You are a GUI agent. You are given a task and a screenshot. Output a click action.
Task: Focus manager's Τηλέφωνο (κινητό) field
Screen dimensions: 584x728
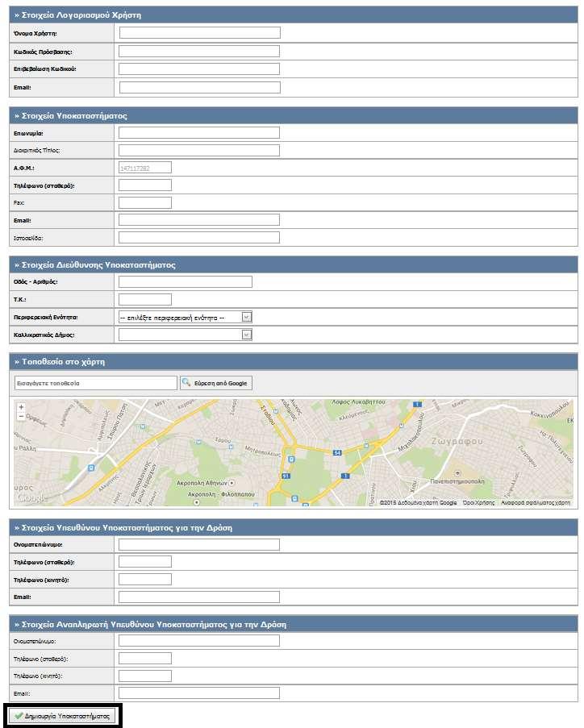click(145, 580)
